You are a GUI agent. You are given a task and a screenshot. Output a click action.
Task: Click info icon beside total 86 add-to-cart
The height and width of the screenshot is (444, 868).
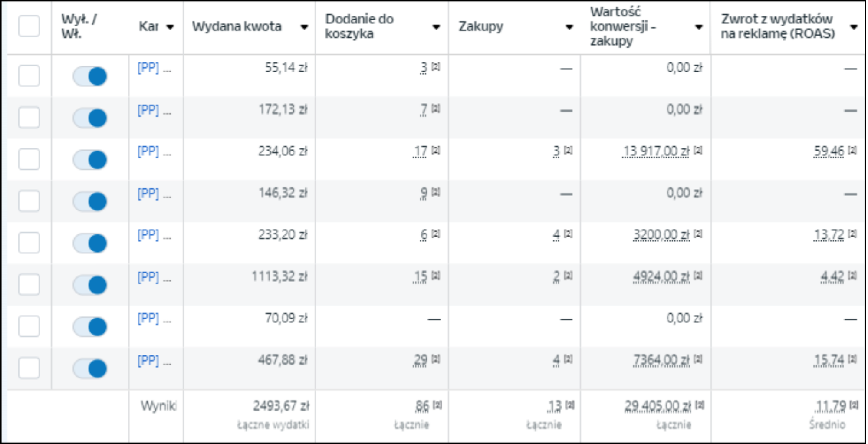437,405
